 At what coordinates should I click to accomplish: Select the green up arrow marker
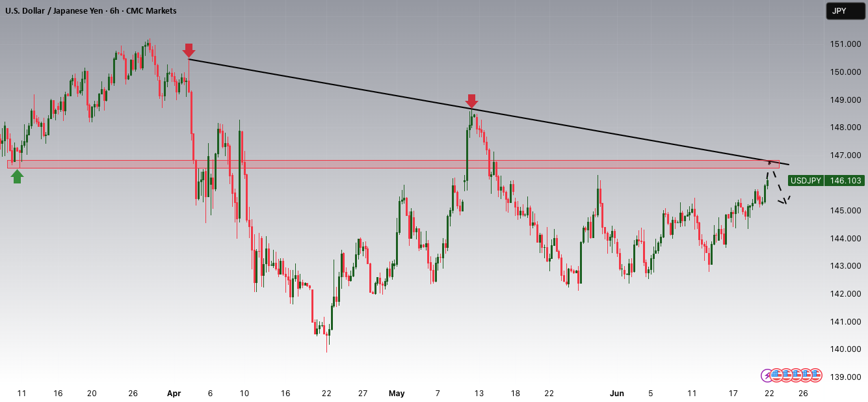pos(17,176)
